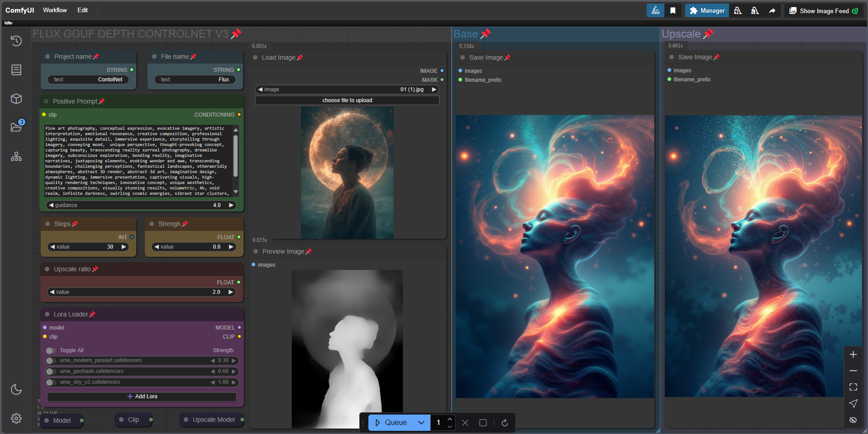Hide links with the eye toggle

click(853, 420)
